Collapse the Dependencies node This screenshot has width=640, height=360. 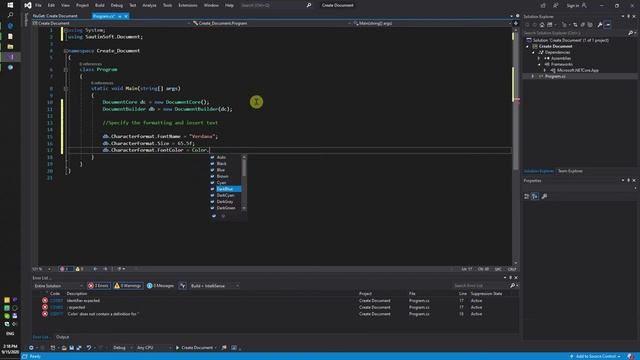[x=533, y=52]
